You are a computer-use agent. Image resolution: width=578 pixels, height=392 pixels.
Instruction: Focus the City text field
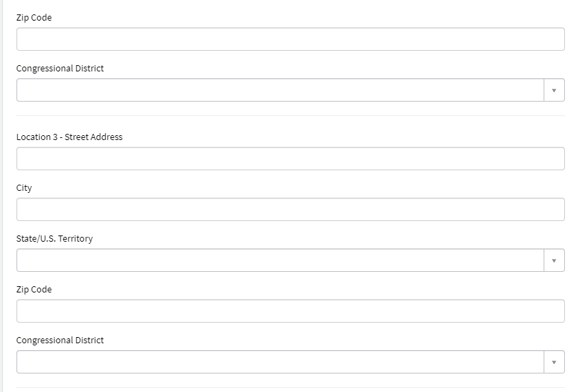[290, 209]
